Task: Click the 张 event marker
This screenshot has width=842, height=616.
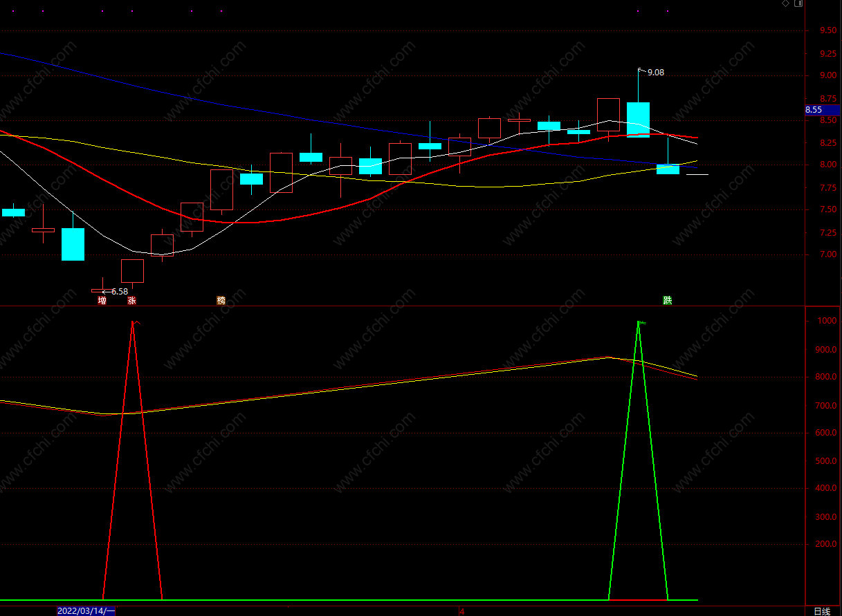Action: click(131, 301)
